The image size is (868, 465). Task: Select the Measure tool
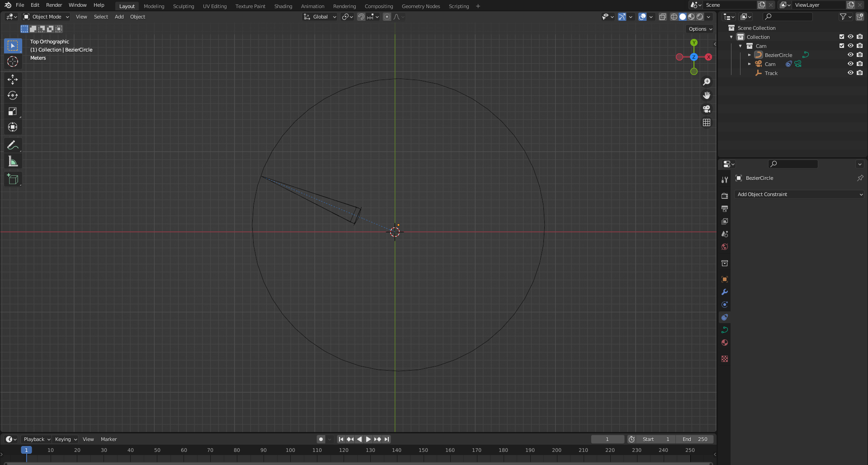coord(13,161)
